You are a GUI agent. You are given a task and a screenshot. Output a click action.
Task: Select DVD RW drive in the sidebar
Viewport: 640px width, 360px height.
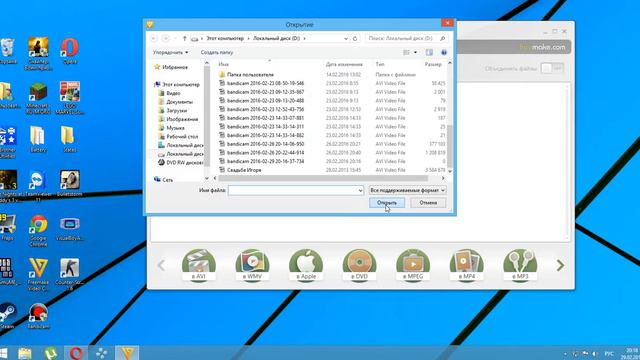tap(180, 162)
